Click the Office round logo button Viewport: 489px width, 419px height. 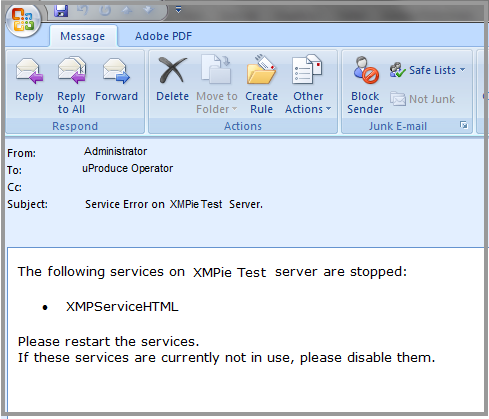click(23, 19)
